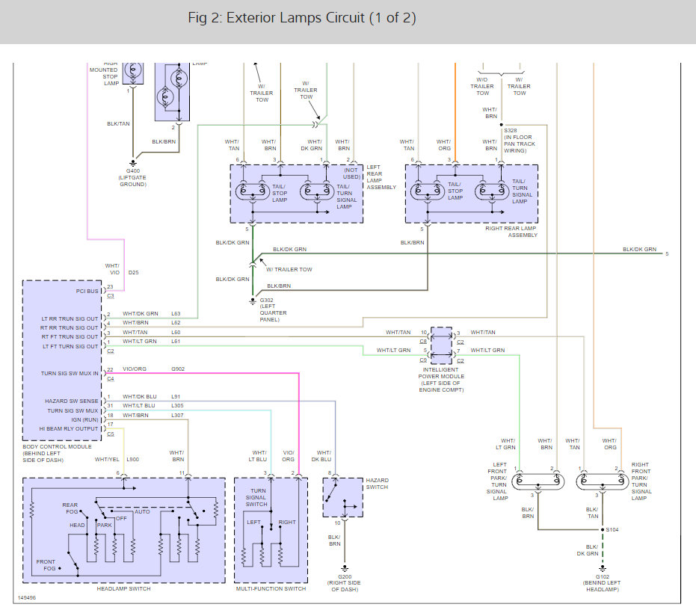Screen dimensions: 696x616
Task: Select the 'G400 (LIFTGATE GROUND)' label
Action: pyautogui.click(x=133, y=177)
